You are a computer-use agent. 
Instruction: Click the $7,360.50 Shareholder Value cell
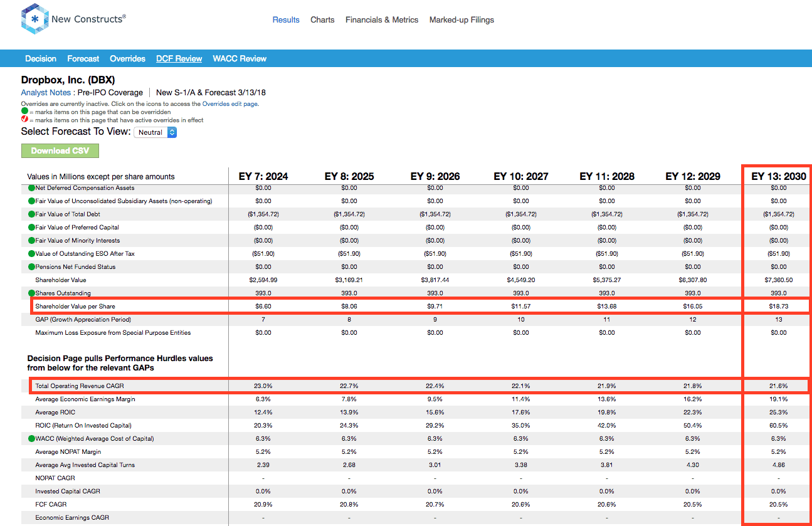[x=779, y=280]
